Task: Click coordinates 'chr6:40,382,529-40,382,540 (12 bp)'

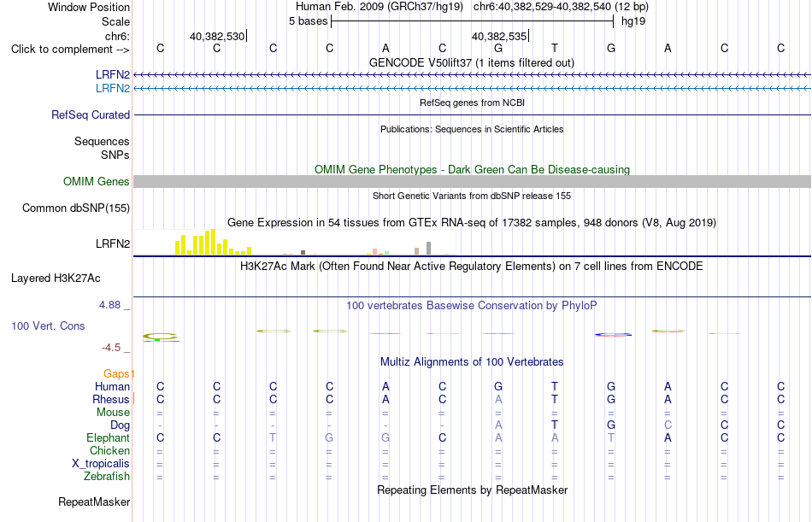Action: [561, 7]
